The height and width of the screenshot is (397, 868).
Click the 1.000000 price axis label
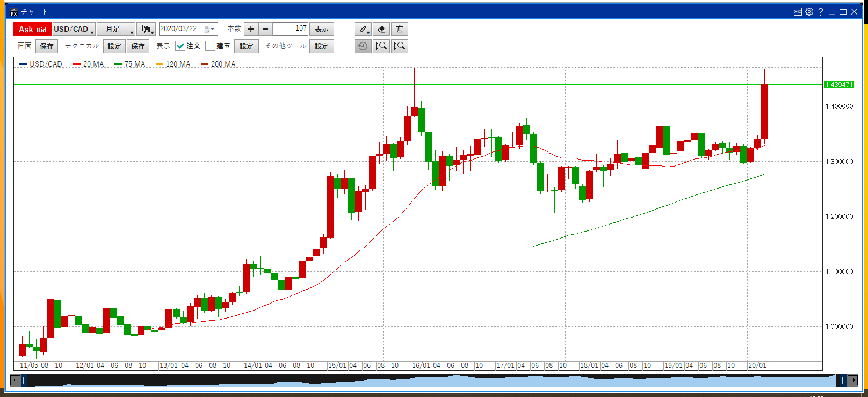pos(839,327)
